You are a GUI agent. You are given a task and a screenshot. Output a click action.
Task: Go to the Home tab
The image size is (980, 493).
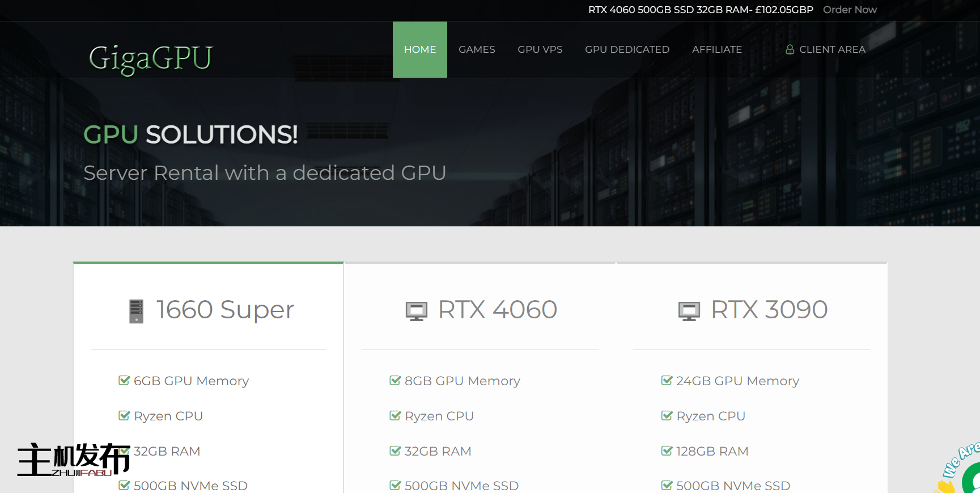click(x=420, y=49)
